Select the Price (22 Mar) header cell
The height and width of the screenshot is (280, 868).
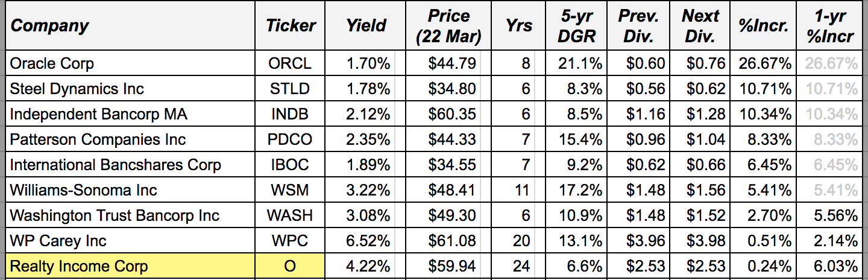[448, 26]
